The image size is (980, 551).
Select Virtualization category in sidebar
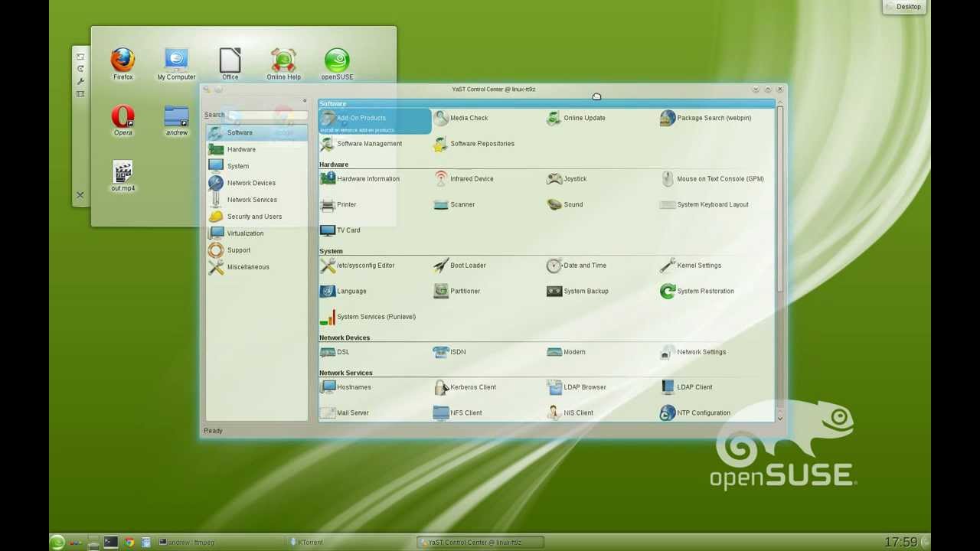[x=256, y=233]
